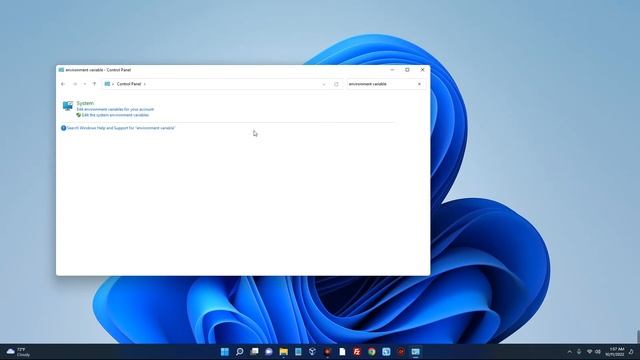Open the white document icon in the taskbar
This screenshot has height=360, width=640.
click(342, 352)
